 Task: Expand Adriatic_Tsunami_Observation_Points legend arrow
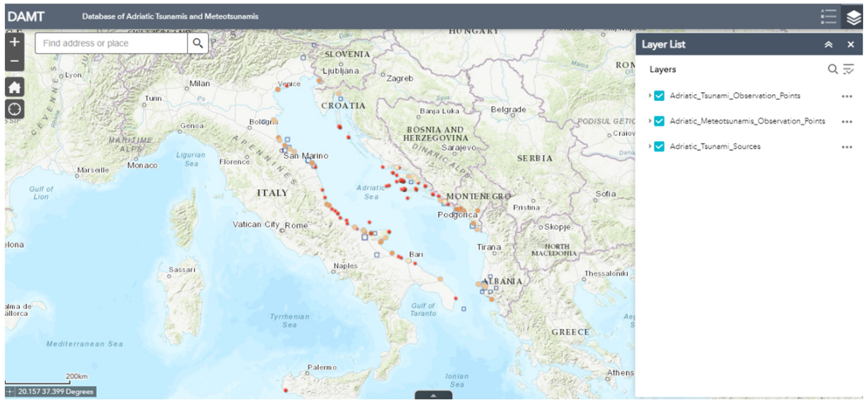pyautogui.click(x=650, y=96)
